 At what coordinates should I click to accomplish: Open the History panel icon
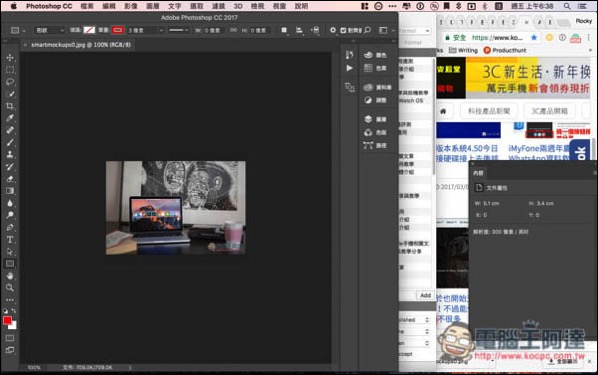tap(349, 55)
